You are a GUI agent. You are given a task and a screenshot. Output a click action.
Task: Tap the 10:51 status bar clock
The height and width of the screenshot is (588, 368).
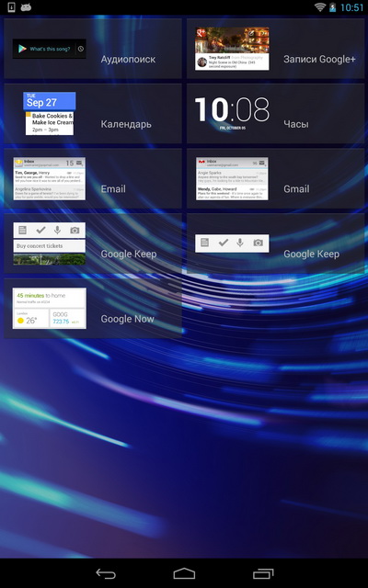[351, 7]
